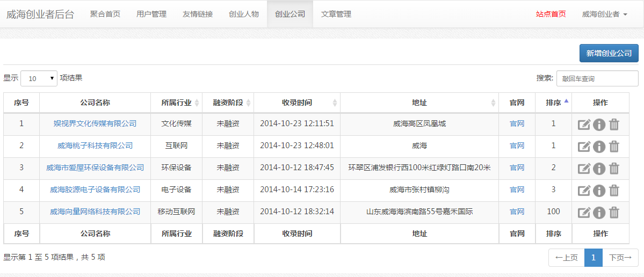Show info for 威海向量网络科技有限公司
This screenshot has width=644, height=277.
[599, 213]
